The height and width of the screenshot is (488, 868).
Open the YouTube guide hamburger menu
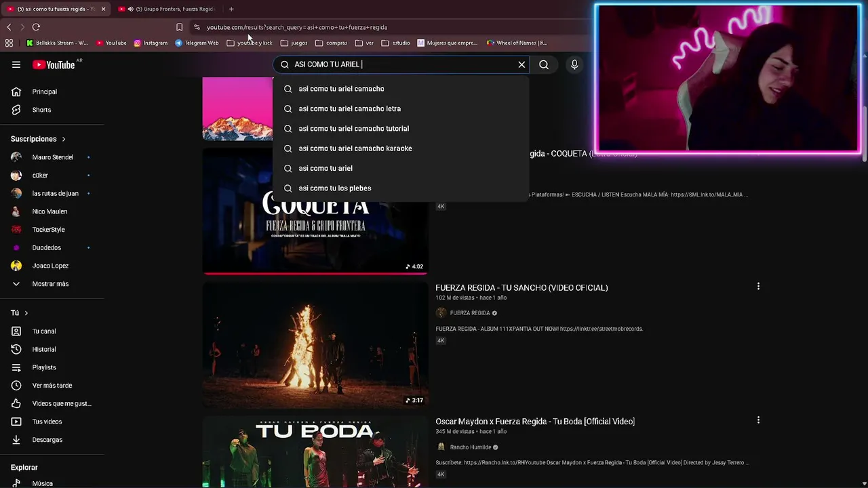click(x=16, y=64)
